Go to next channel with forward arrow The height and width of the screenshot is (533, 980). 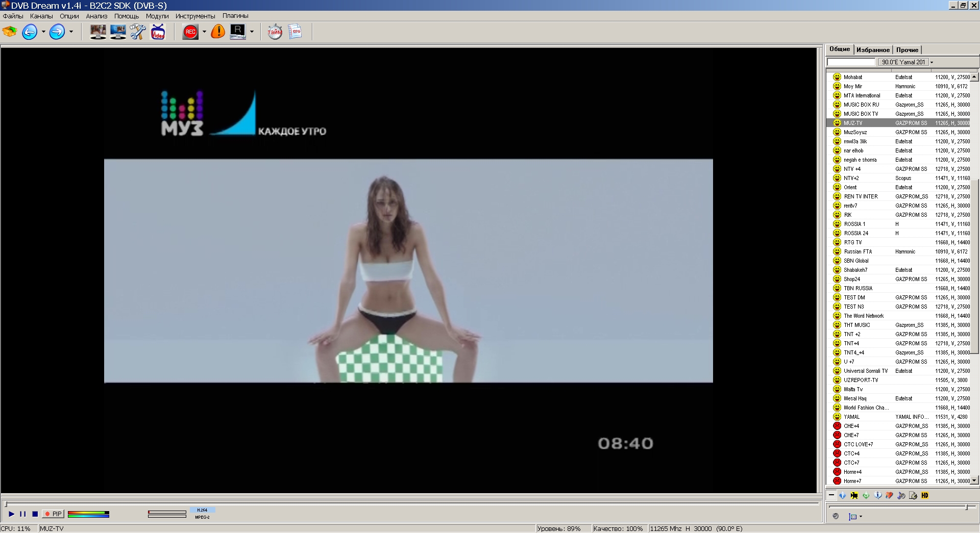coord(57,32)
